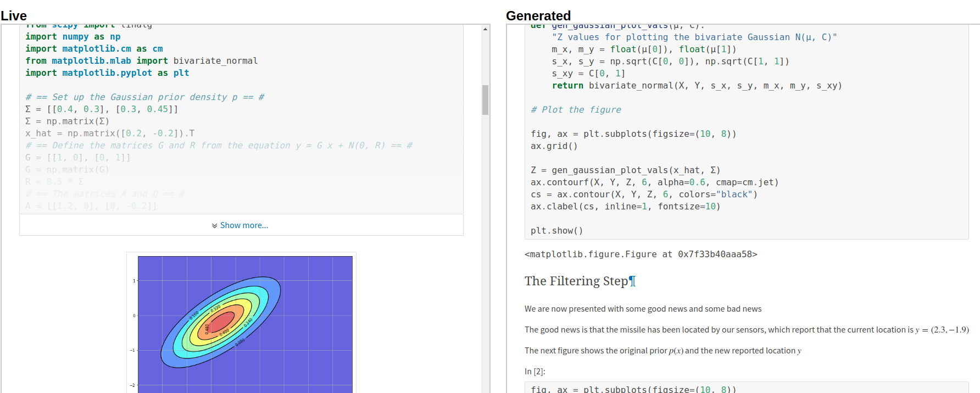
Task: Click 'In [2]:' cell prompt
Action: point(535,372)
